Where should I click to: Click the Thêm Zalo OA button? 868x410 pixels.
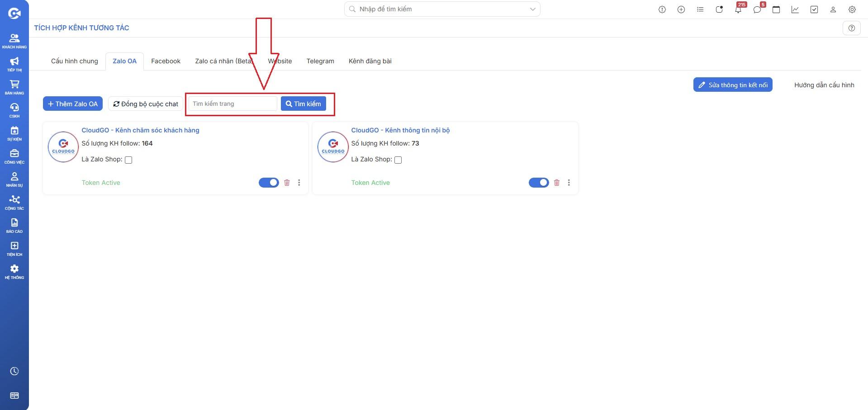(x=73, y=104)
